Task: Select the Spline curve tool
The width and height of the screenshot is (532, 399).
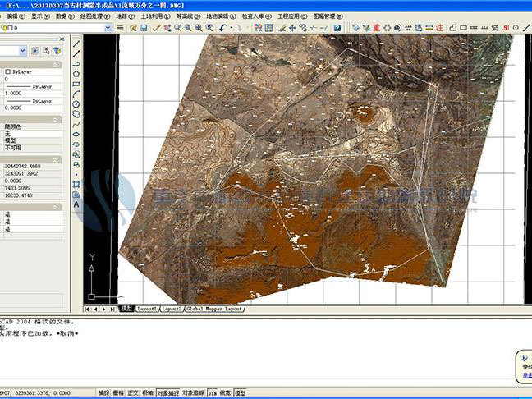Action: (x=76, y=124)
